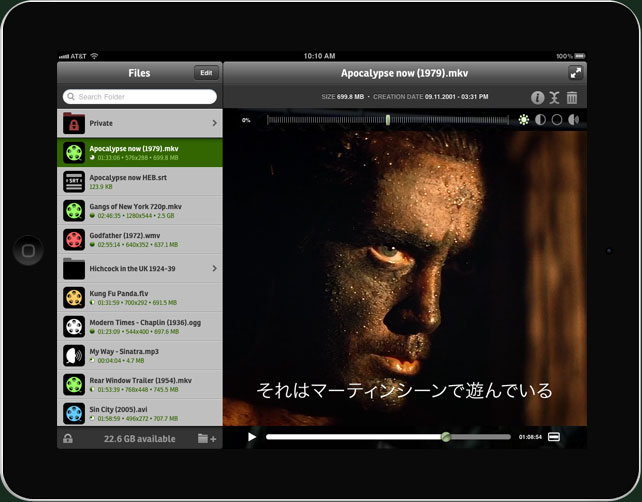642x502 pixels.
Task: Click the fullscreen expand icon
Action: coord(575,73)
